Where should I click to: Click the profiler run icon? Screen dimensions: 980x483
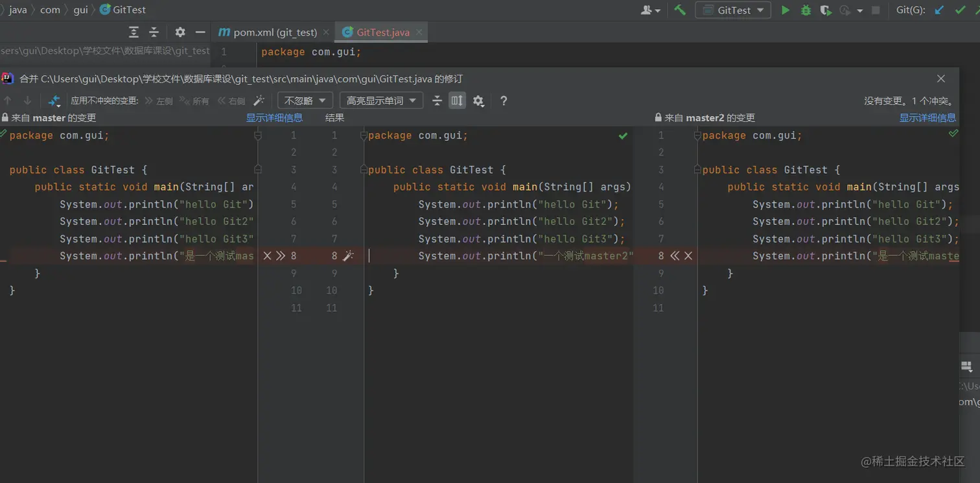pos(845,10)
